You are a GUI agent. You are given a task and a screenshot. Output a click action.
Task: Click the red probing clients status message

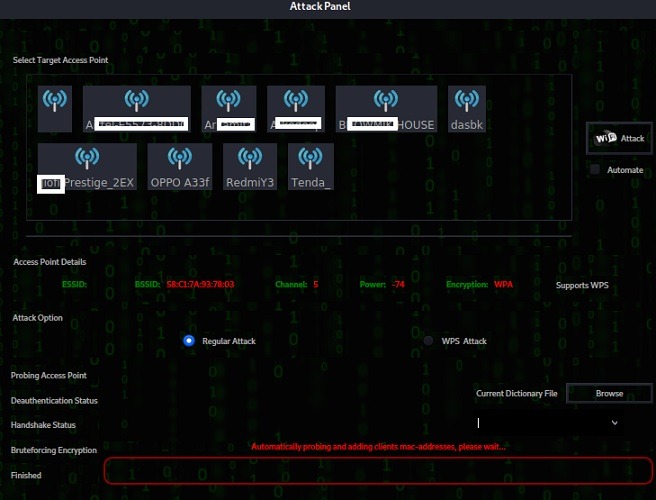tap(378, 446)
